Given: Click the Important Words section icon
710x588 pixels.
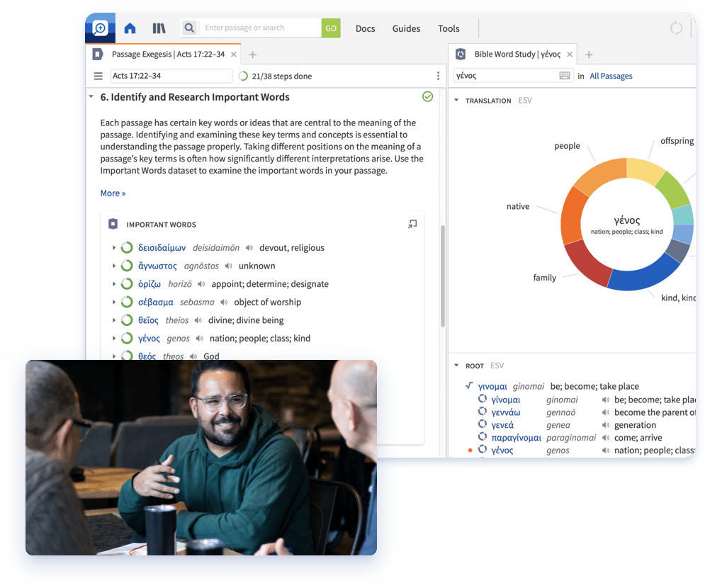Looking at the screenshot, I should click(113, 224).
